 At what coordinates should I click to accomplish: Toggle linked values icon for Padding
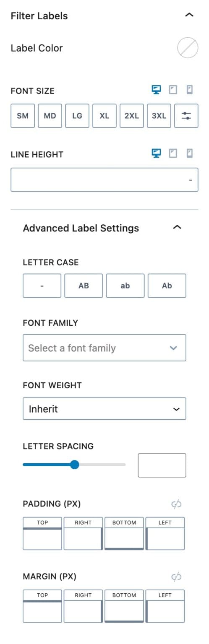point(176,504)
